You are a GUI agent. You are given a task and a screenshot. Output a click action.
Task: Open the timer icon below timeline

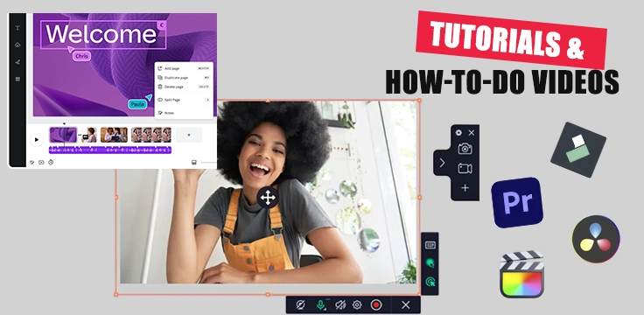pyautogui.click(x=51, y=163)
